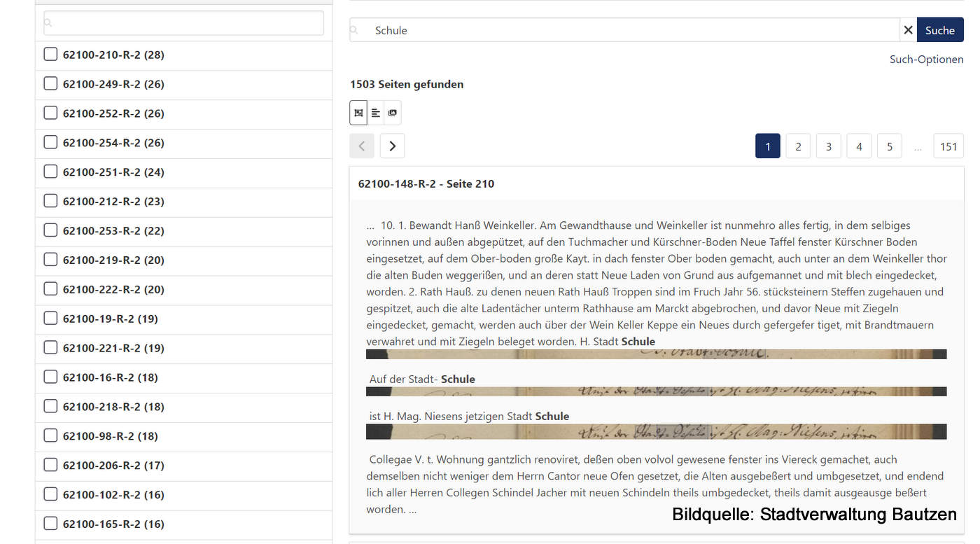
Task: Go to results page 5
Action: click(889, 146)
